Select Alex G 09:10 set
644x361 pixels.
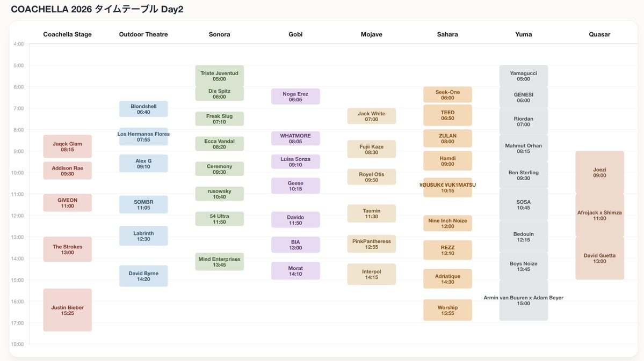pyautogui.click(x=143, y=163)
